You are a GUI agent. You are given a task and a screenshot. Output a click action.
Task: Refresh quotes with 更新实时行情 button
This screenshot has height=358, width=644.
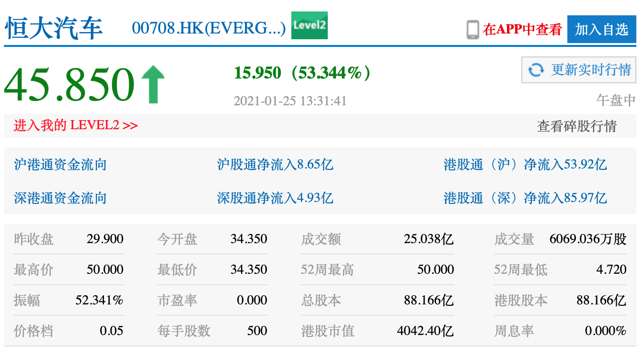pyautogui.click(x=579, y=70)
